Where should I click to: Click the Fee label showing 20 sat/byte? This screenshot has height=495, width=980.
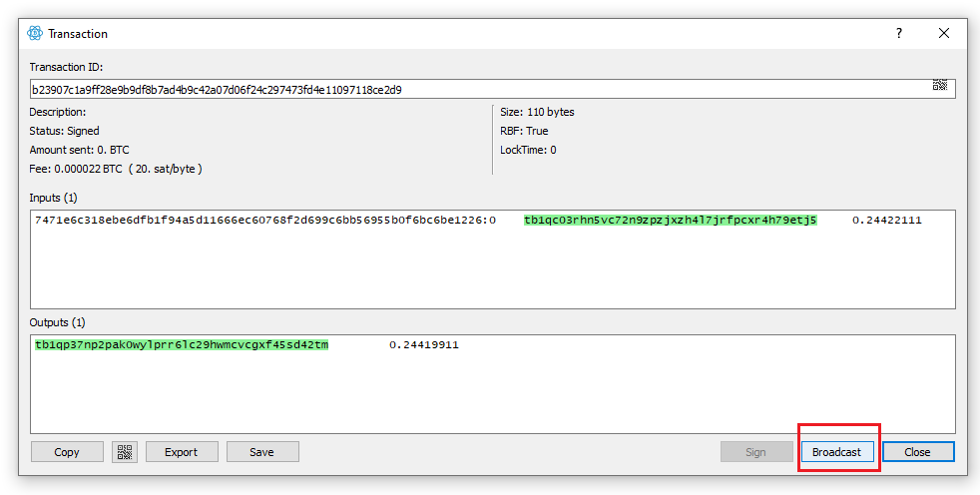(x=116, y=169)
